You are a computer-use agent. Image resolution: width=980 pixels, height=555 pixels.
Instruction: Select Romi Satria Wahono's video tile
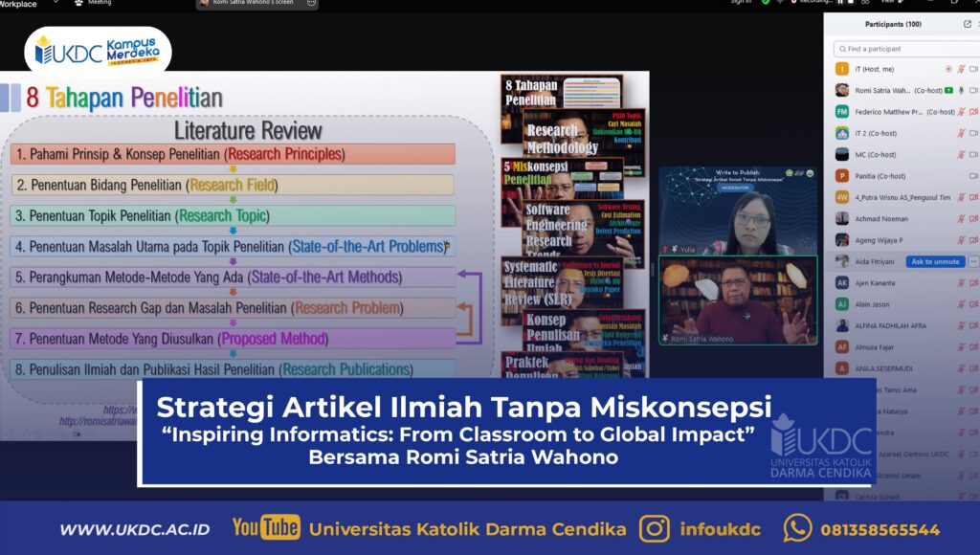(738, 300)
